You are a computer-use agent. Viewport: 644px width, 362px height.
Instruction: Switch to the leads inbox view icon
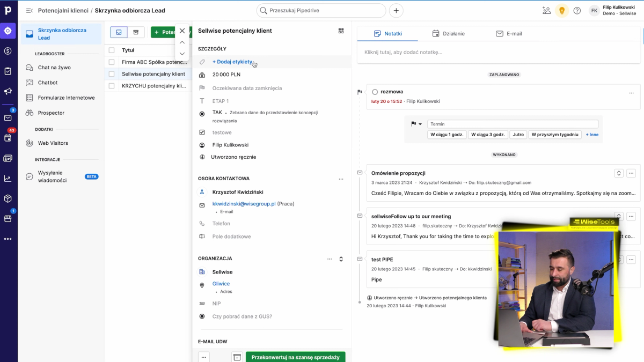tap(119, 32)
